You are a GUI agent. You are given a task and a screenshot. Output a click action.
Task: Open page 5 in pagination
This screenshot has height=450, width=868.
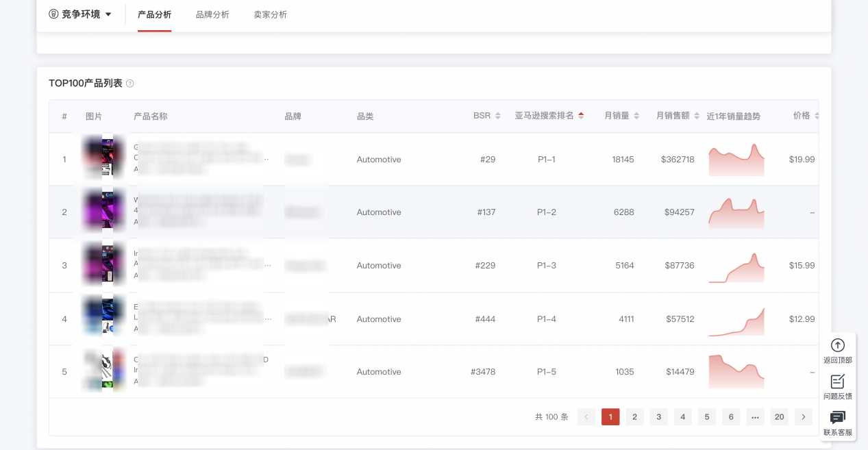click(706, 417)
